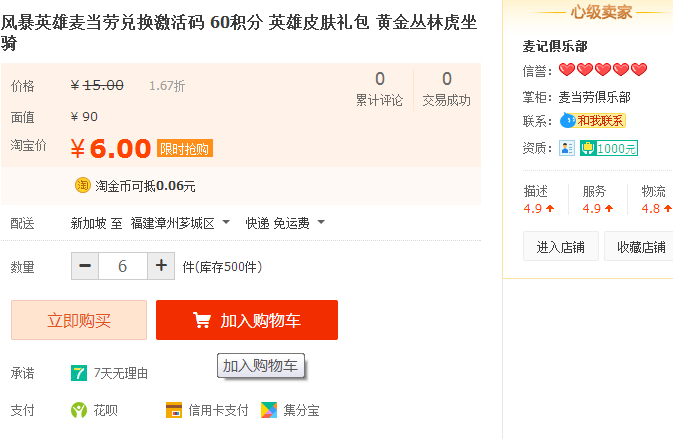Click the quantity input field
Screen dimensions: 673x439
coord(122,266)
